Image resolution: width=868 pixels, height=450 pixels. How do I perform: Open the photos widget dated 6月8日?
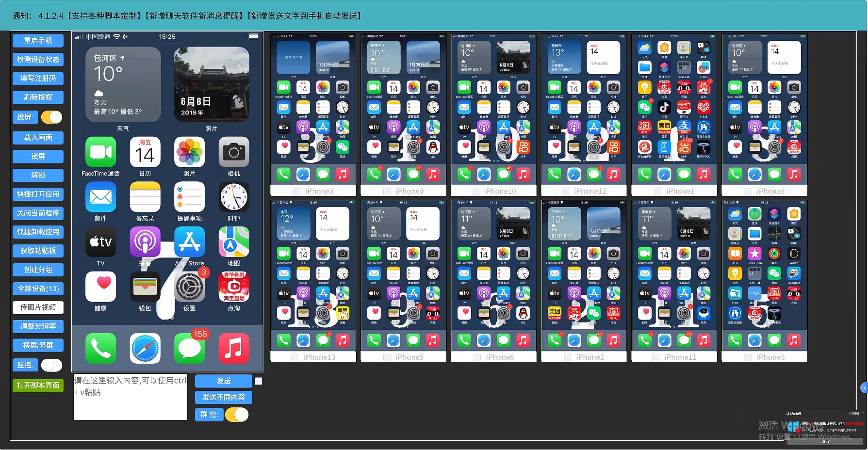212,84
